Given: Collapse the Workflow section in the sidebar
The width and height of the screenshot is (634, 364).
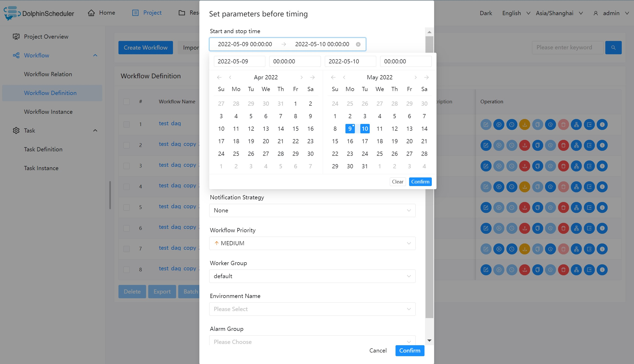Looking at the screenshot, I should click(x=95, y=55).
